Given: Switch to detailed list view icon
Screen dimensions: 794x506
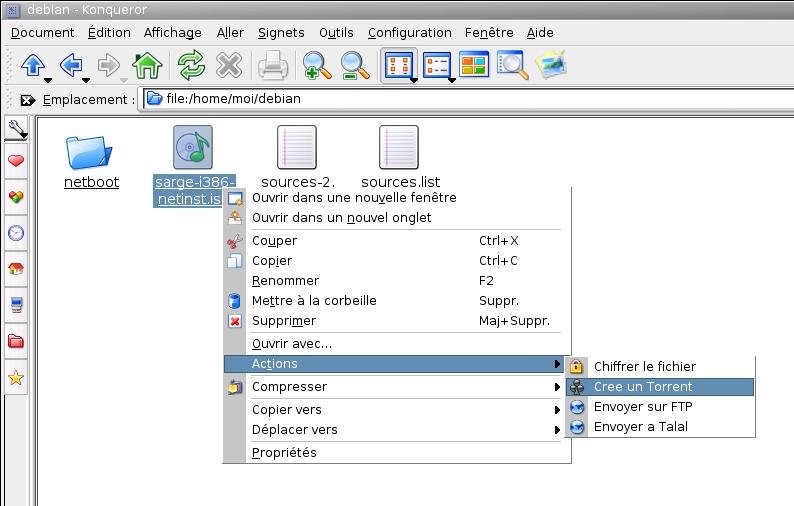Looking at the screenshot, I should tap(436, 65).
